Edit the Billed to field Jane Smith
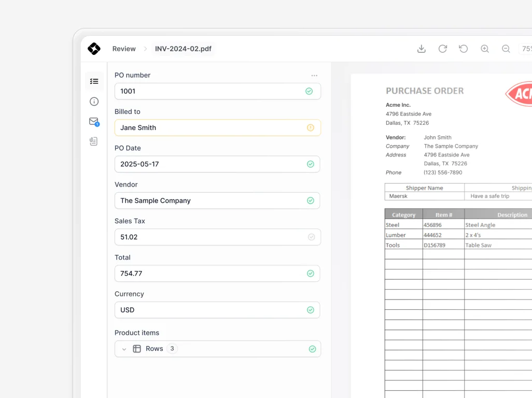Image resolution: width=532 pixels, height=398 pixels. pos(217,128)
